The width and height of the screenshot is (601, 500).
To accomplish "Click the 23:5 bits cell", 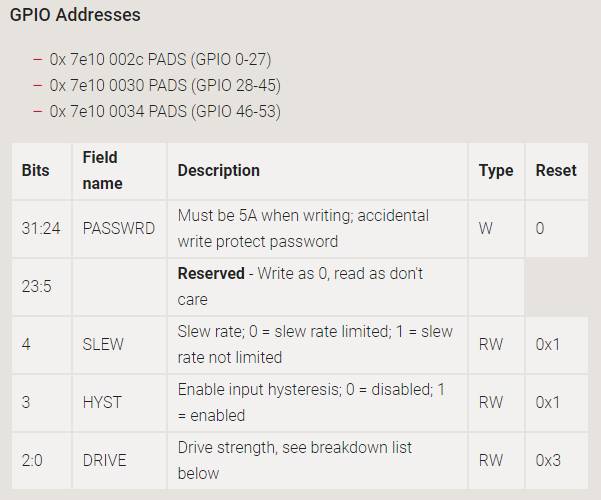I will pyautogui.click(x=36, y=286).
